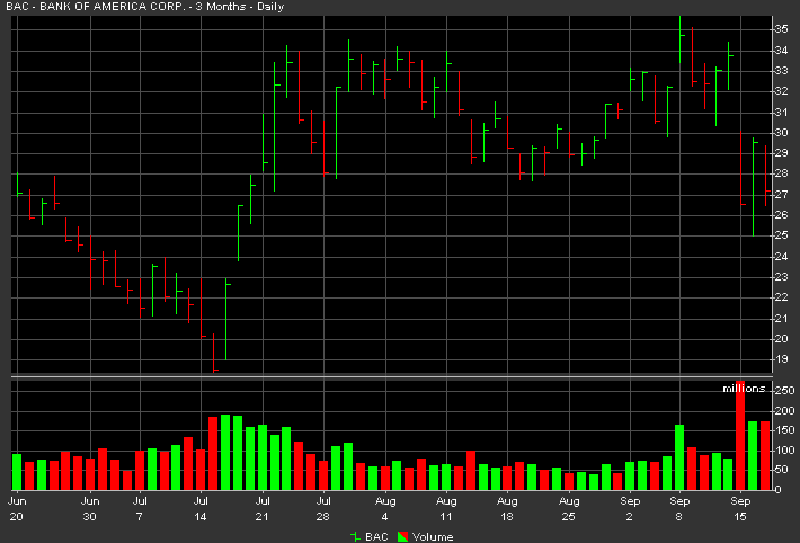Click the red price bar with low below 19
The height and width of the screenshot is (543, 800).
214,353
